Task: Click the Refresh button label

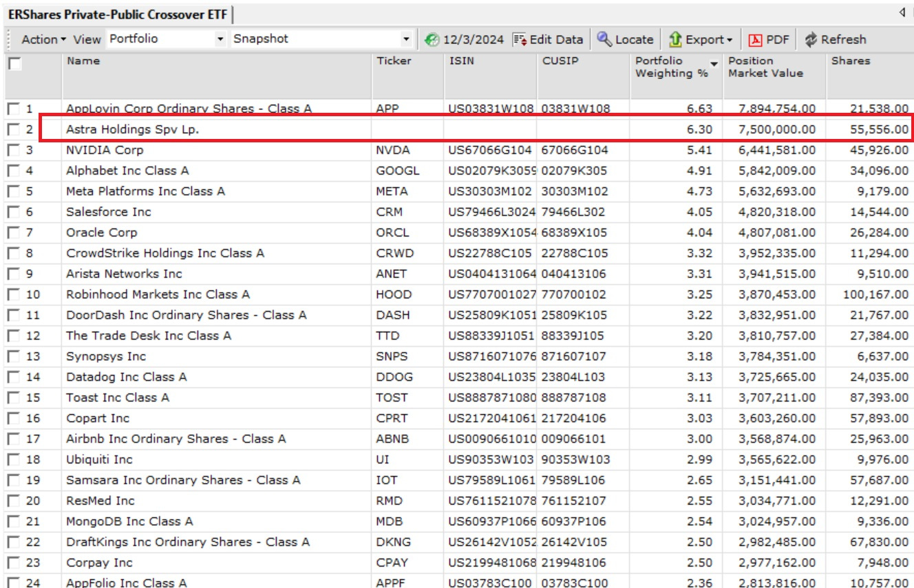Action: tap(844, 40)
